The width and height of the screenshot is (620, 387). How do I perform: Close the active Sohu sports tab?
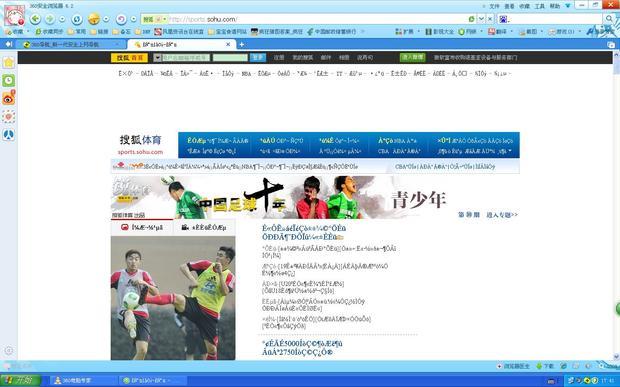pyautogui.click(x=228, y=44)
